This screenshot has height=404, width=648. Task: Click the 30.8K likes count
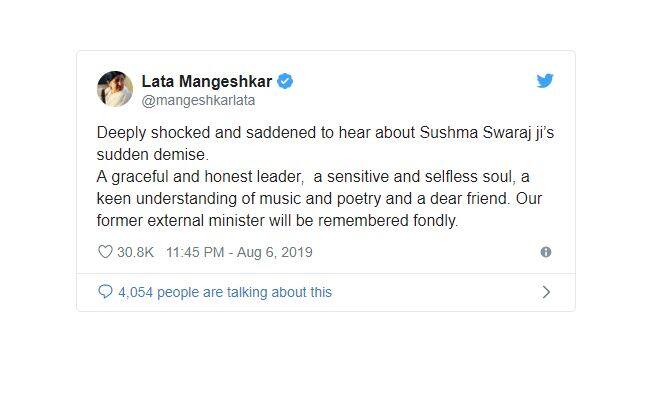[x=134, y=252]
